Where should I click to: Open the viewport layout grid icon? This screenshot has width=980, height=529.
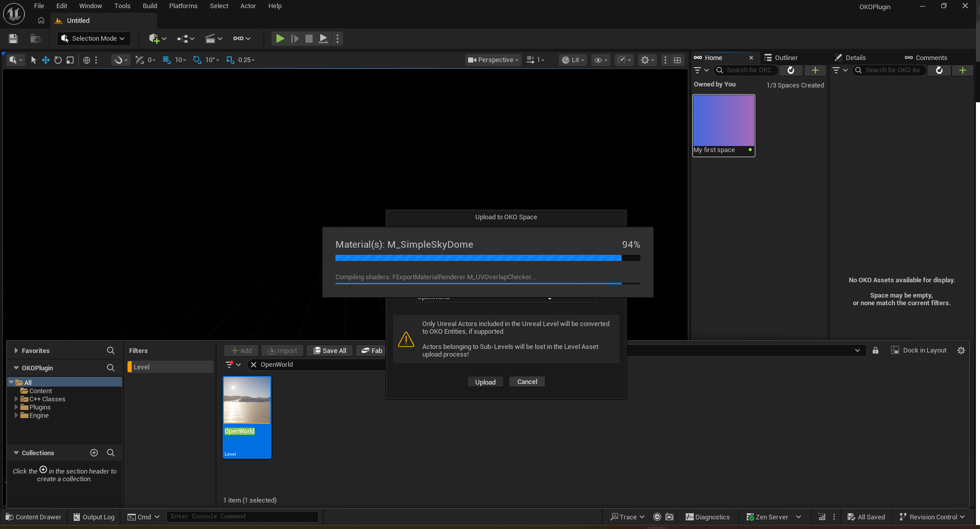(x=678, y=60)
